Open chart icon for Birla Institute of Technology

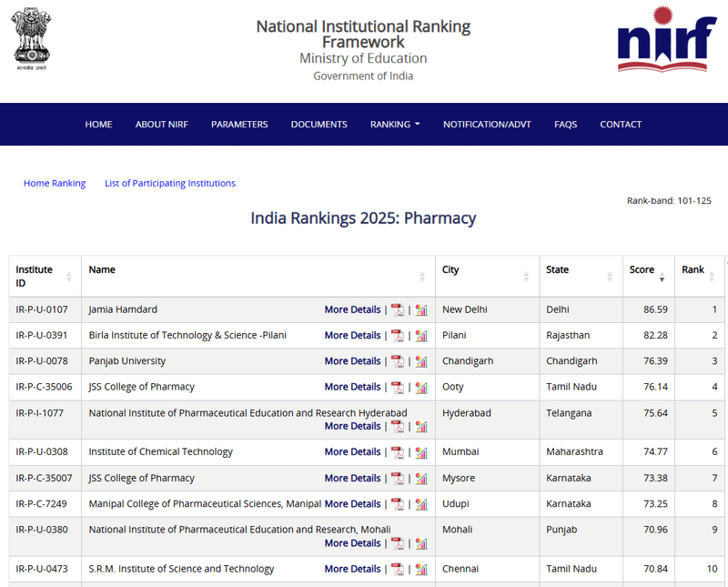click(x=421, y=335)
